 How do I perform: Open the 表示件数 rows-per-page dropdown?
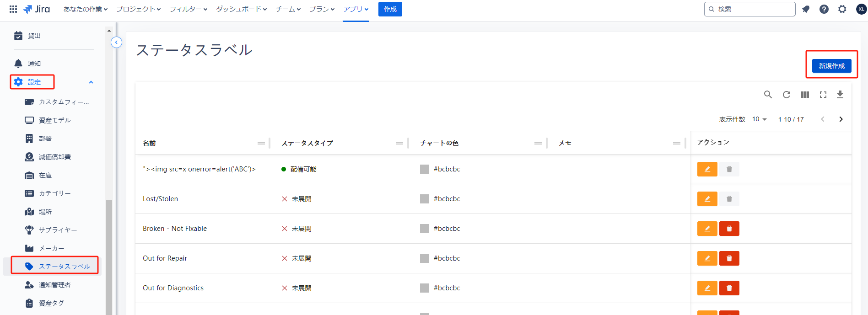pyautogui.click(x=759, y=119)
